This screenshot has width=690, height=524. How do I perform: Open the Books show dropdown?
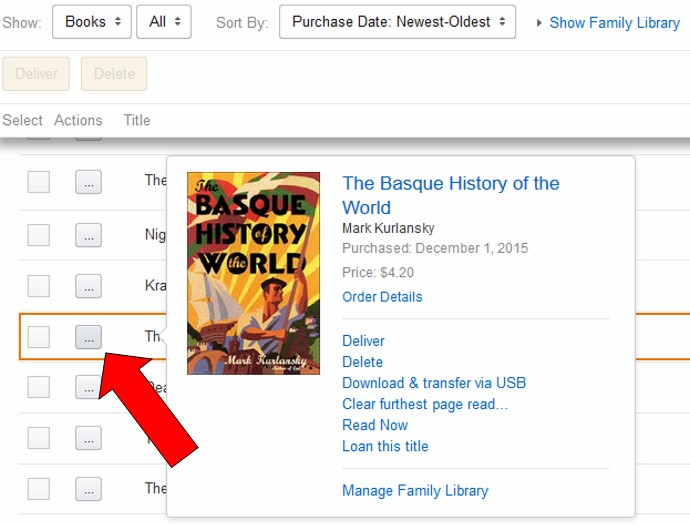click(92, 22)
